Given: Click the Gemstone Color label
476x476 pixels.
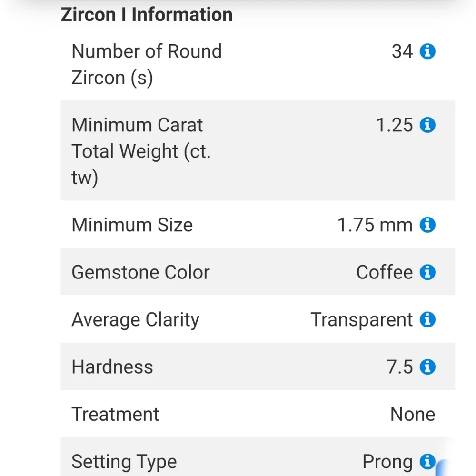Looking at the screenshot, I should coord(140,272).
